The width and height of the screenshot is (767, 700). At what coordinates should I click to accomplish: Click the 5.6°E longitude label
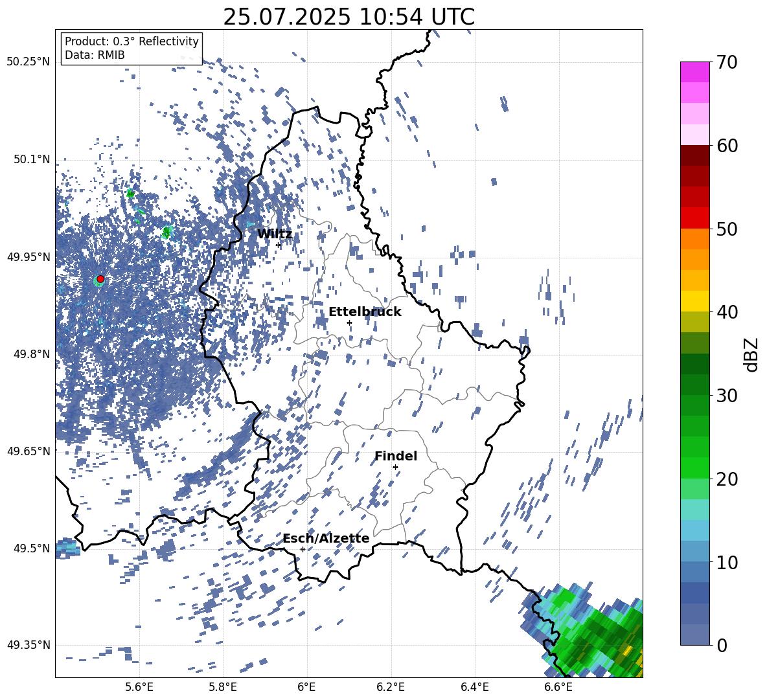[x=139, y=687]
